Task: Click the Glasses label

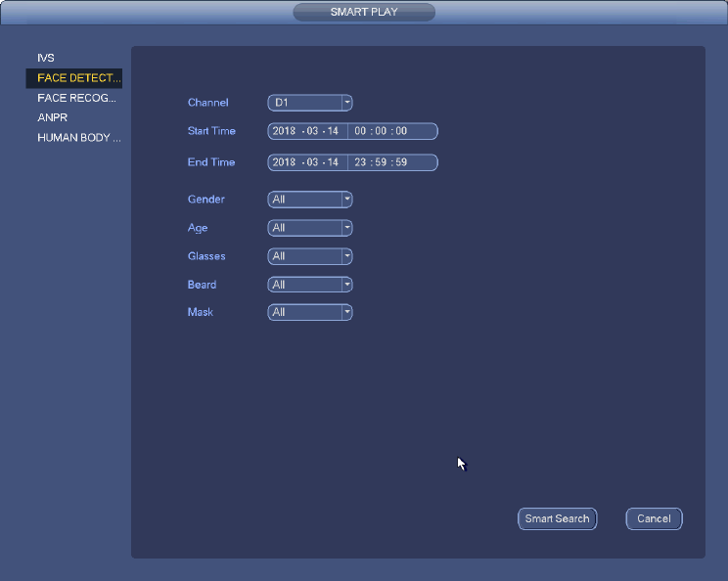Action: coord(206,256)
